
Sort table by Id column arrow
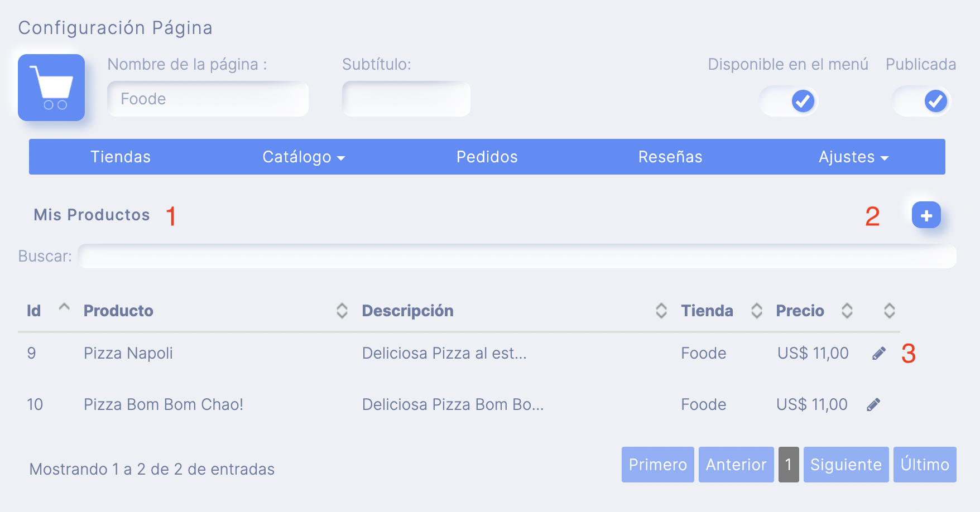(x=64, y=307)
